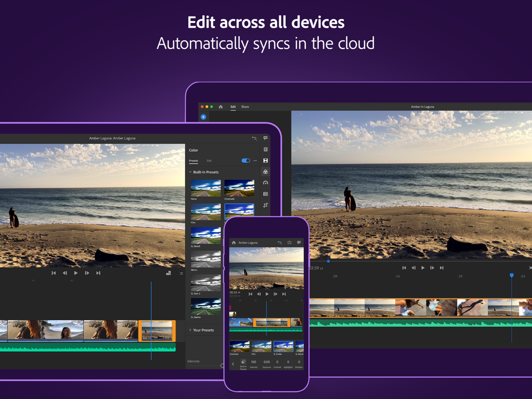This screenshot has height=399, width=532.
Task: Step forward a frame in desktop window
Action: point(432,268)
